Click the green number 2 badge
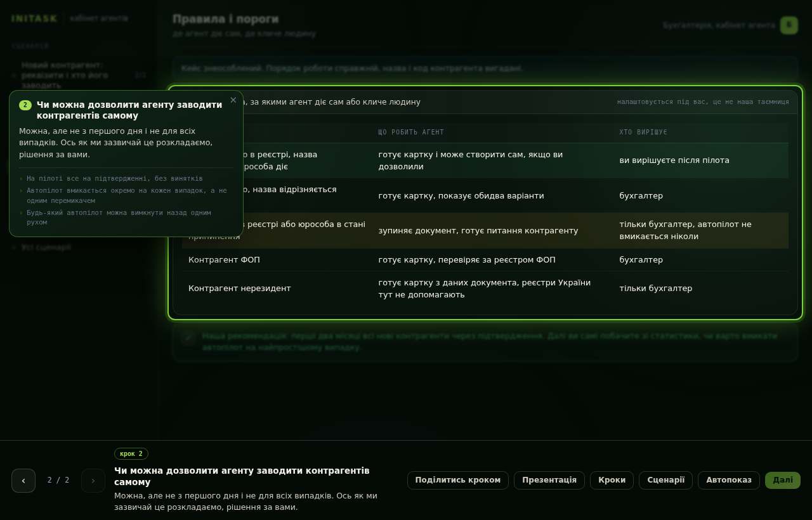Viewport: 812px width, 520px height. pos(25,105)
